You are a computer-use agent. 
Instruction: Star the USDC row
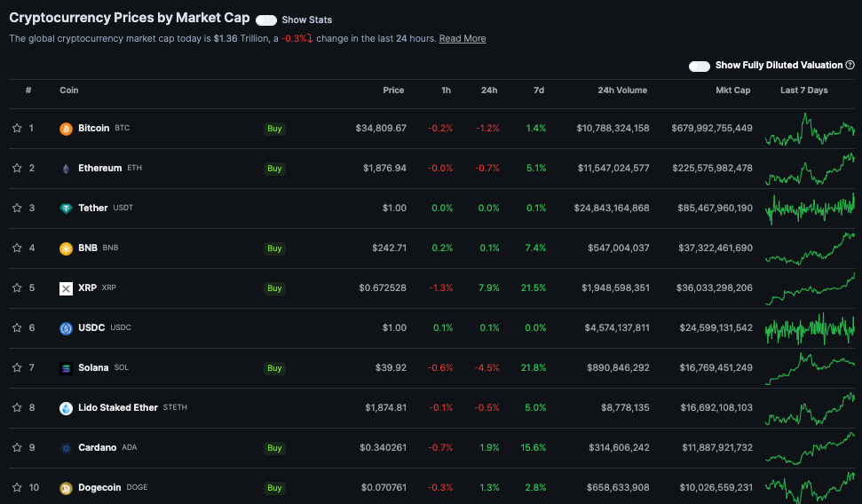[17, 327]
